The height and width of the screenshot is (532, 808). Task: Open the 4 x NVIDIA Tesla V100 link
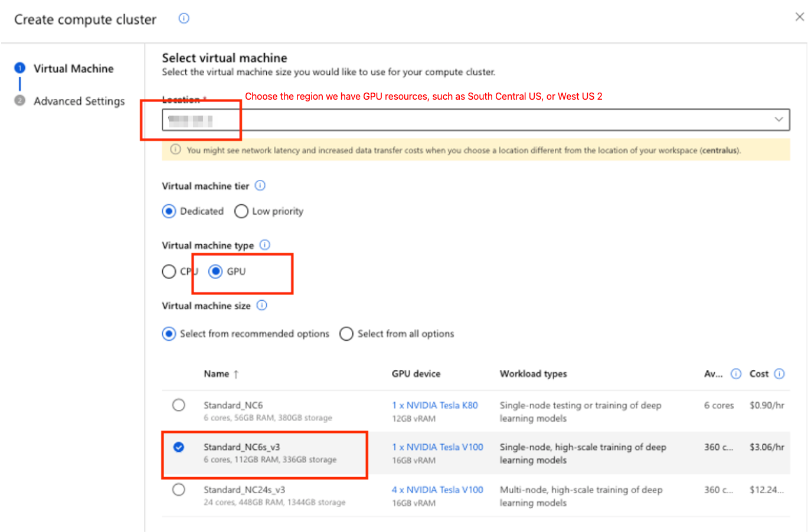click(437, 490)
